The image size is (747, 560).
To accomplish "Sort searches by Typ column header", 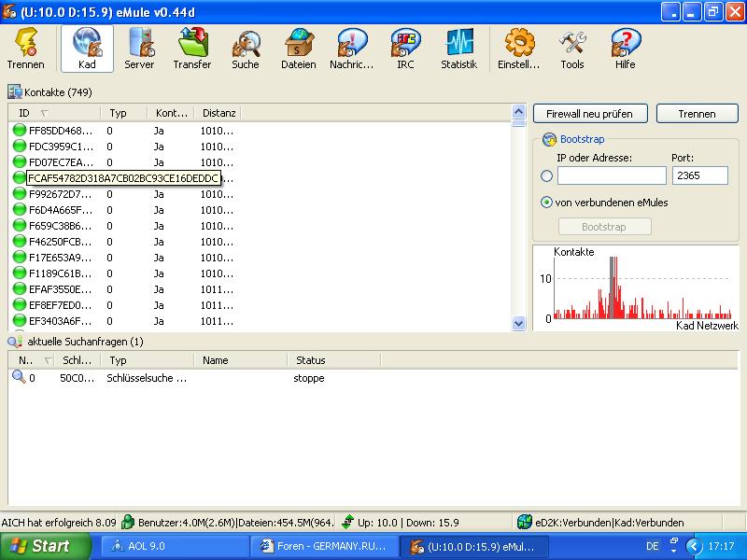I will [148, 360].
